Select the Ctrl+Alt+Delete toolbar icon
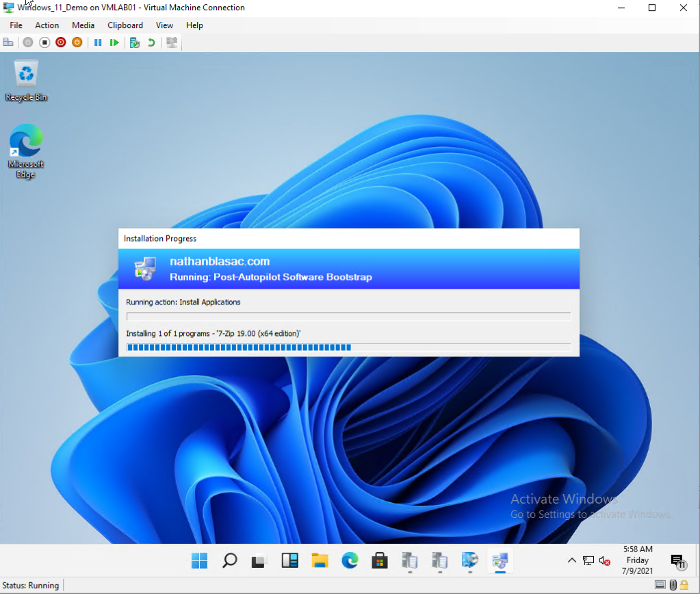700x598 pixels. point(8,42)
